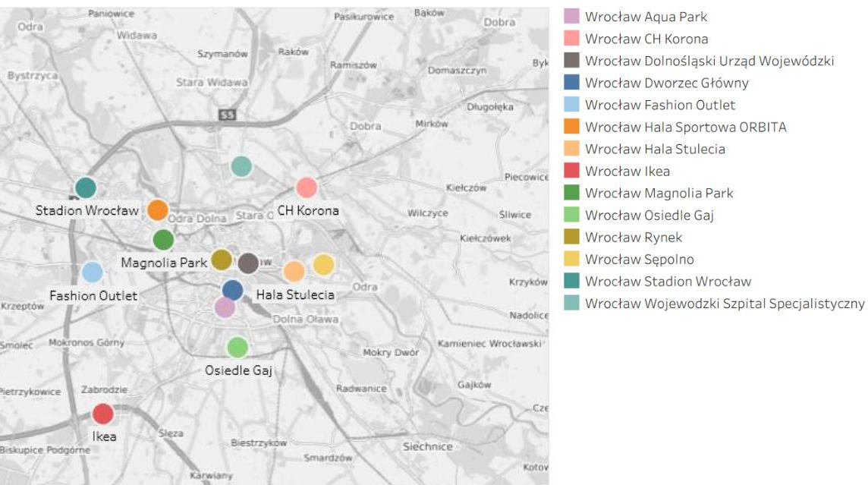Screen dimensions: 868x485
Task: Select Wrocław Hala Stulecia legend text label
Action: click(655, 150)
